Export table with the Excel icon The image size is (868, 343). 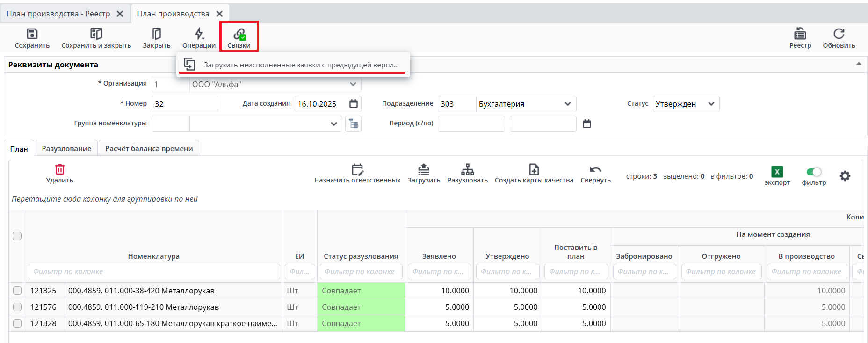(777, 172)
